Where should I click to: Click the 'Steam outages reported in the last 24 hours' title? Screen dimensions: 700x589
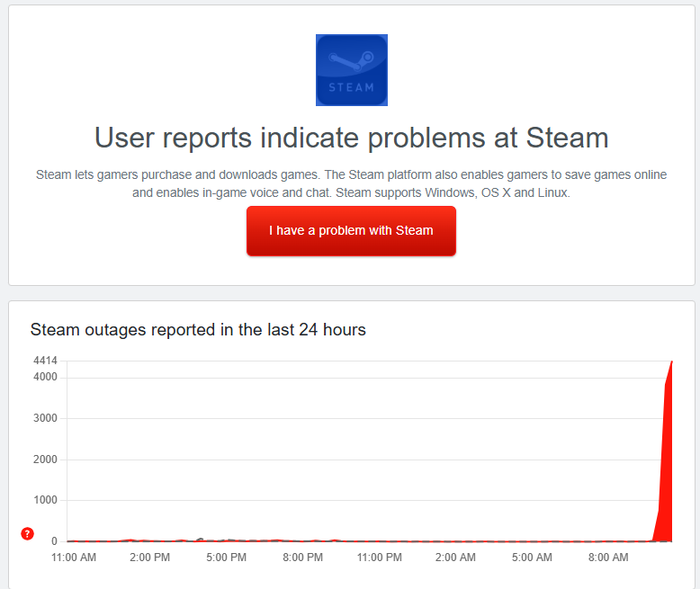[x=198, y=329]
